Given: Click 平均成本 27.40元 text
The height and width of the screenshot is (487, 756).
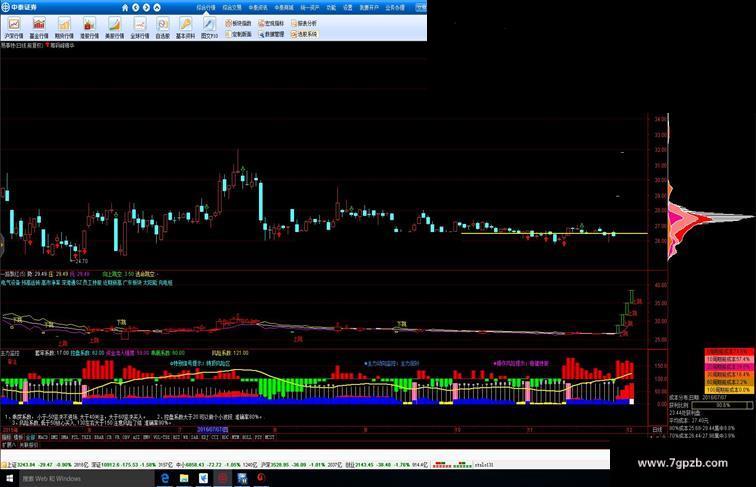Looking at the screenshot, I should coord(688,420).
